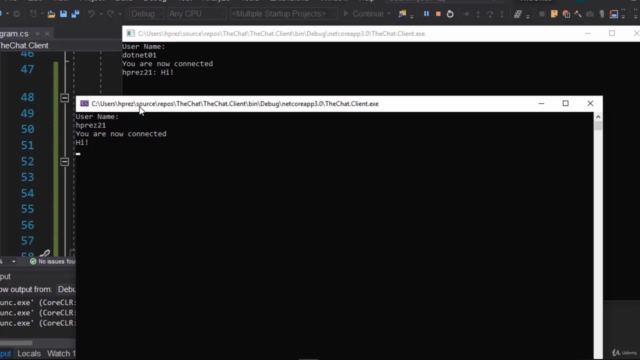Click the front console window title bar icon
Screen dimensions: 640x360
tap(84, 104)
